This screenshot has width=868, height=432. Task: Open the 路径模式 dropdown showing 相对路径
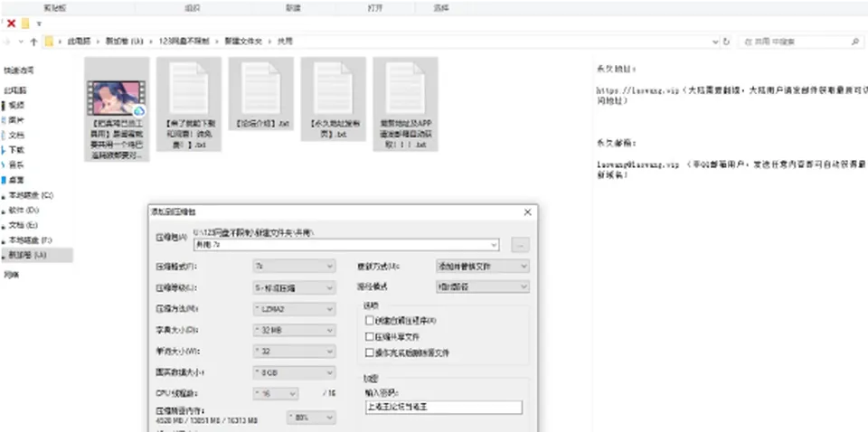coord(483,287)
